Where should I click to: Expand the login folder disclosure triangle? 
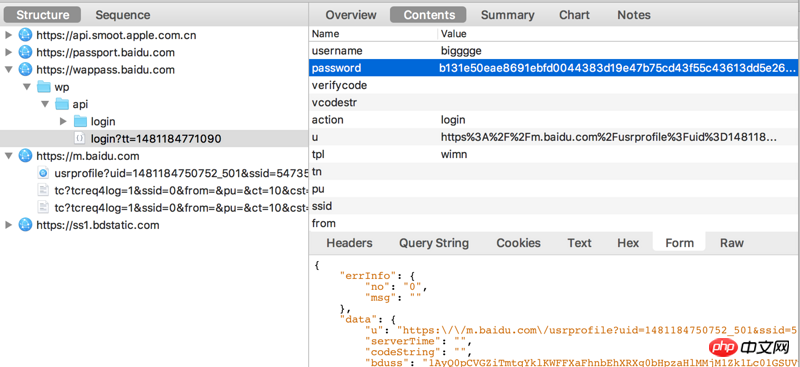click(63, 121)
